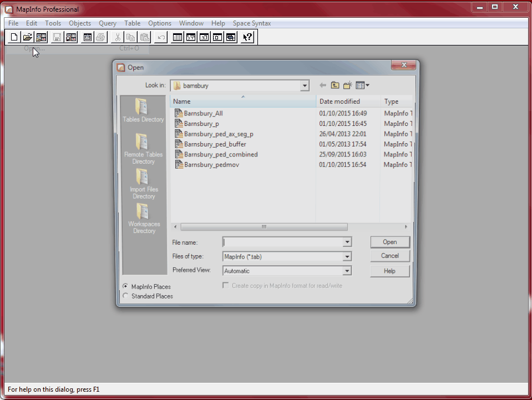Click the New Grapher toolbar icon
This screenshot has height=400, width=532.
(x=204, y=37)
